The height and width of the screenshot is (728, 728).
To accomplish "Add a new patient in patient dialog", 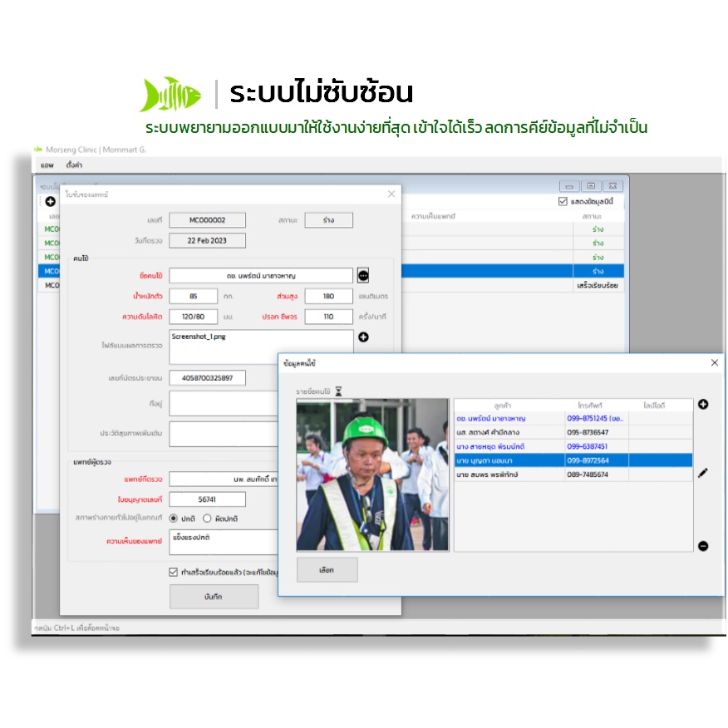I will (x=703, y=404).
